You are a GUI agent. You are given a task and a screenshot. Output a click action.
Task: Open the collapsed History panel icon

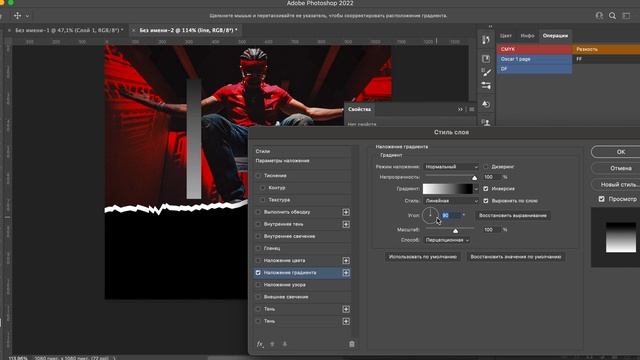coord(486,40)
